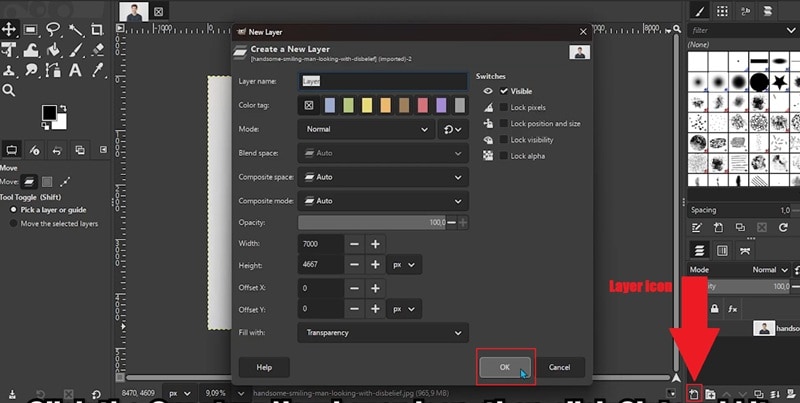Set Move to affect layer
This screenshot has height=403, width=800.
tap(30, 181)
